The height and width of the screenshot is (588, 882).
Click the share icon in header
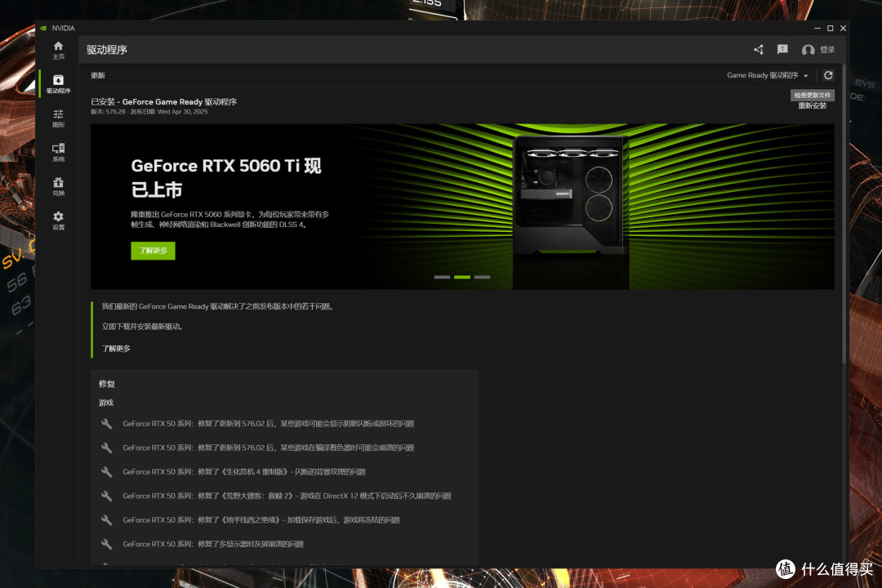[758, 50]
